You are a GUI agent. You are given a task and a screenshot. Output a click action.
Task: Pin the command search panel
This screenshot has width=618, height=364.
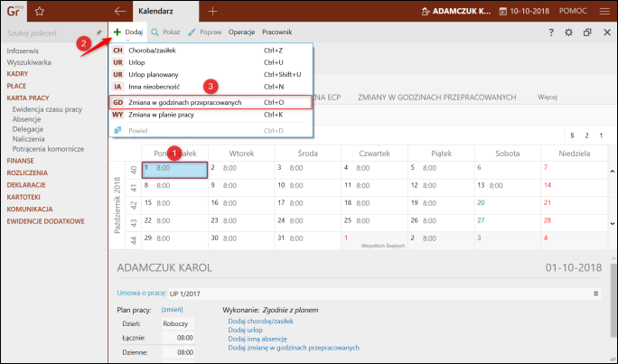[98, 33]
